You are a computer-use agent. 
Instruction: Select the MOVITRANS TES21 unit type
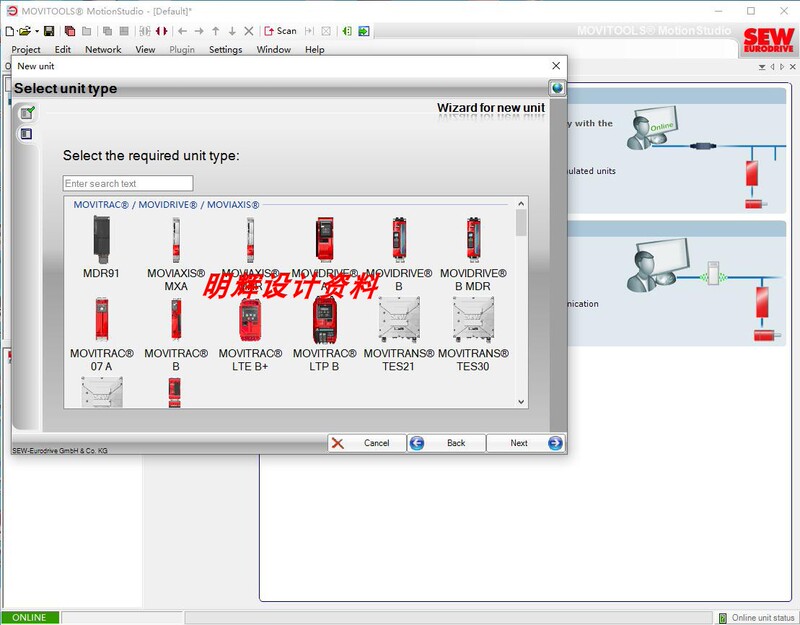399,335
